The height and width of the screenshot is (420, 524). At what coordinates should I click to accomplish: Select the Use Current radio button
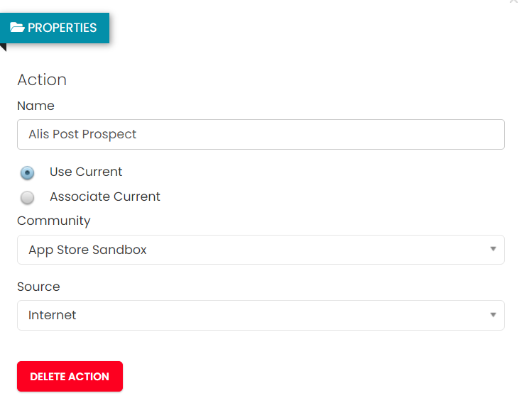pos(28,172)
